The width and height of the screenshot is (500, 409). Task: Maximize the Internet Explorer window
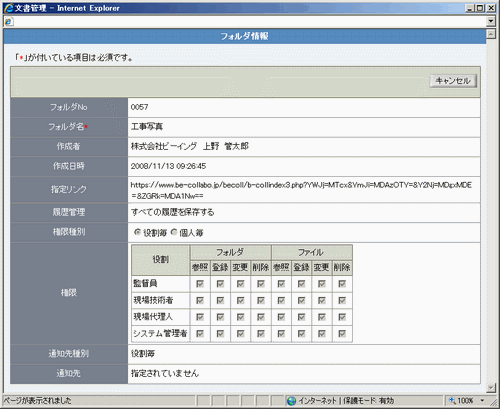(480, 8)
